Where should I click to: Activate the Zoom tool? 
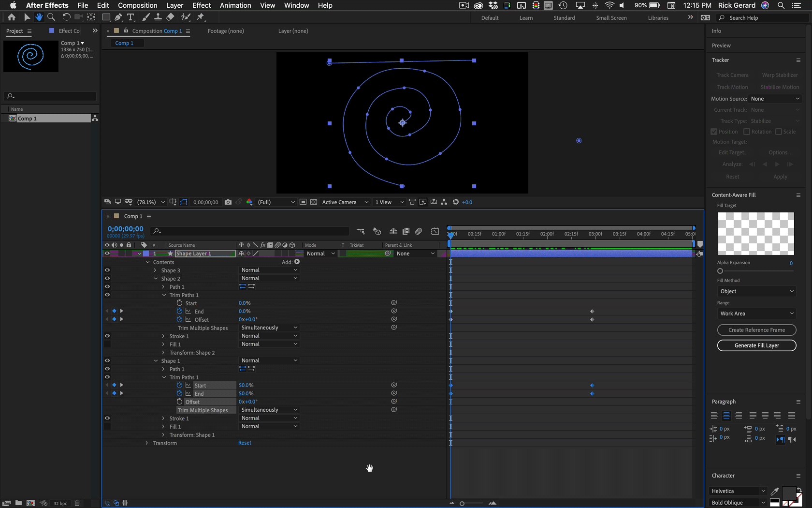click(51, 17)
